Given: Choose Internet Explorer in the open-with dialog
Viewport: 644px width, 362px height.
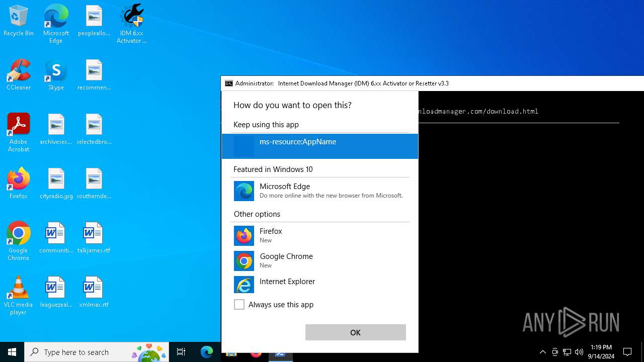Looking at the screenshot, I should pyautogui.click(x=320, y=285).
